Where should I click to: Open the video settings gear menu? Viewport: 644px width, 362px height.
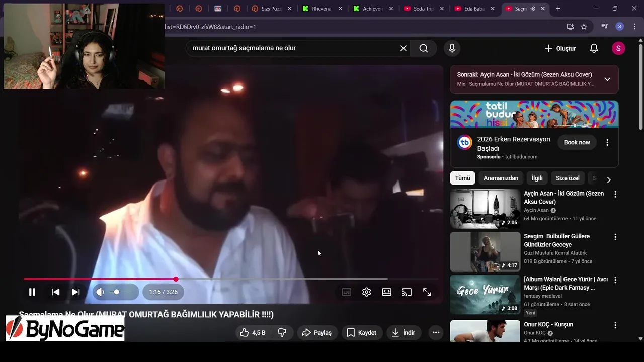tap(366, 292)
